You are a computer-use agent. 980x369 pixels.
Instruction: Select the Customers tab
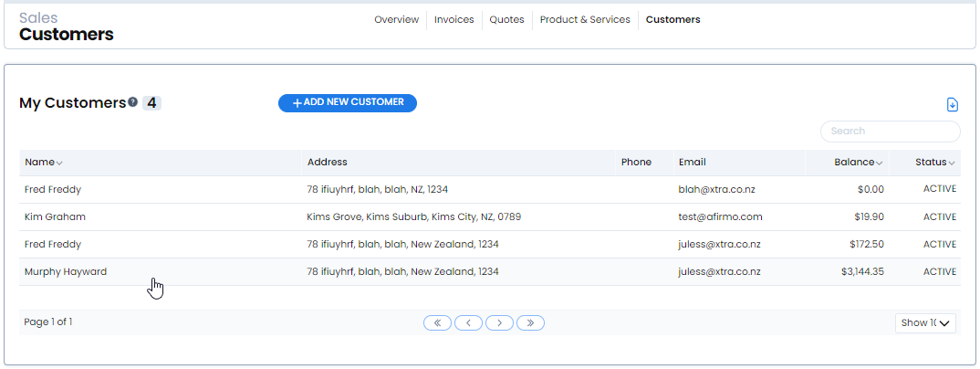pyautogui.click(x=673, y=19)
